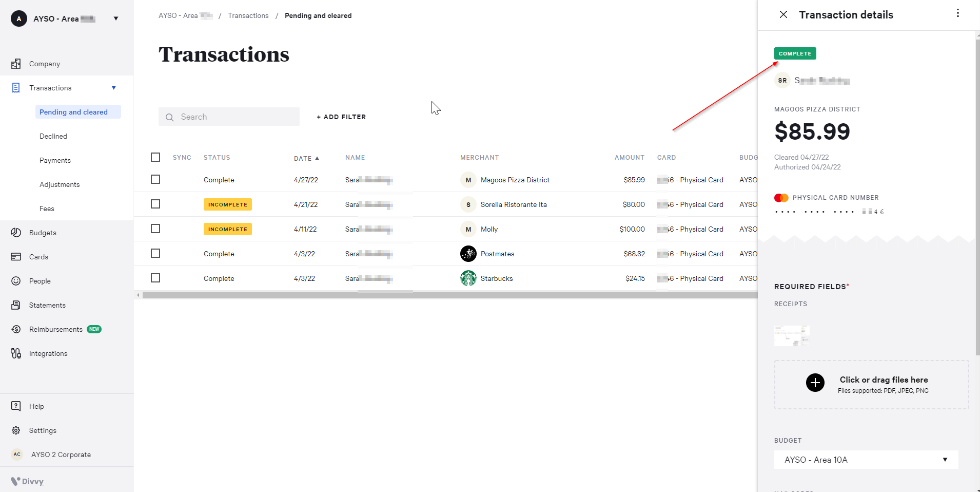The height and width of the screenshot is (492, 980).
Task: Click the Starbucks merchant logo
Action: coord(468,278)
